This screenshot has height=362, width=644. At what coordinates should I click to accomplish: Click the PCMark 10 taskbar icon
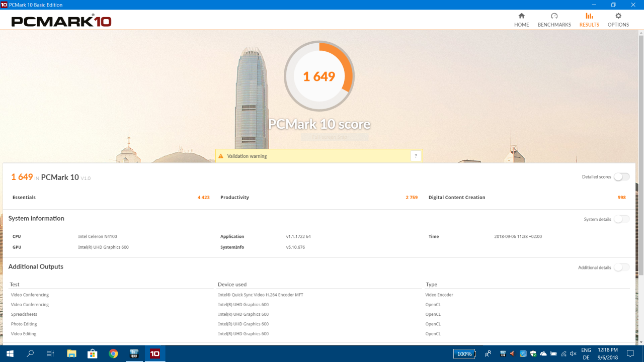click(155, 353)
